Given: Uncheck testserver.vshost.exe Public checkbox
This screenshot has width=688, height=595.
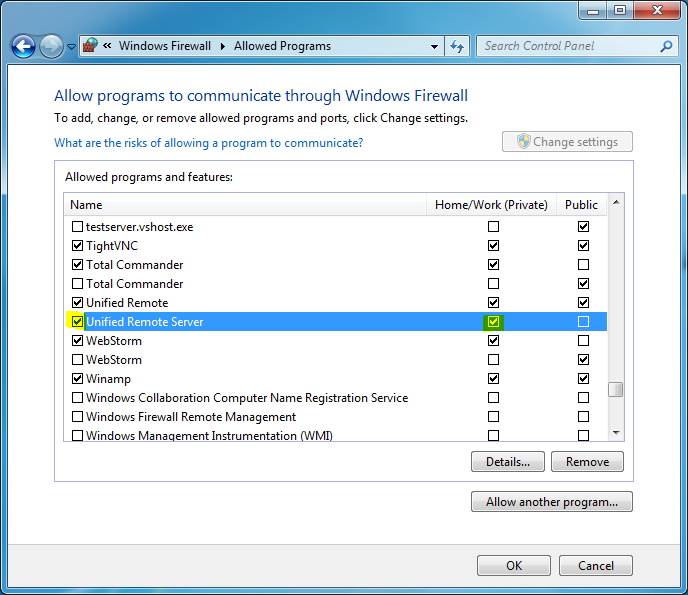Looking at the screenshot, I should (x=583, y=226).
